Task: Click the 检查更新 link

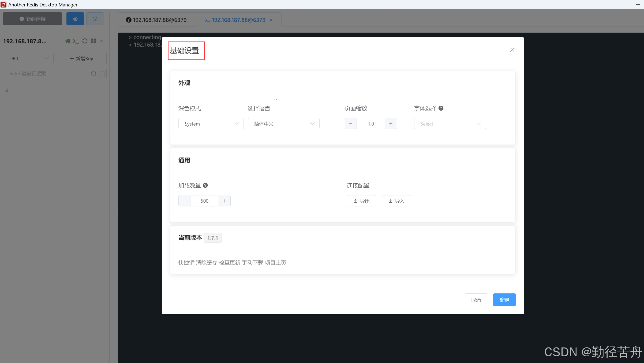Action: (230, 263)
